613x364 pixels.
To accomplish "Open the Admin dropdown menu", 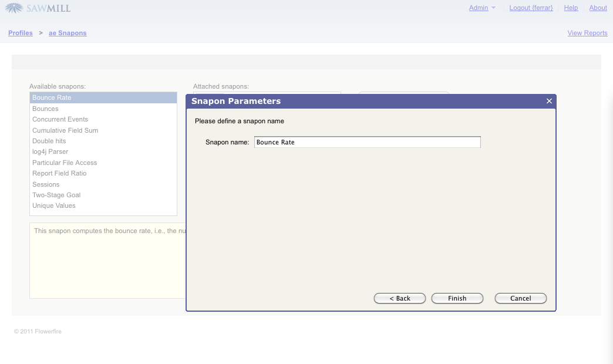I will point(482,8).
